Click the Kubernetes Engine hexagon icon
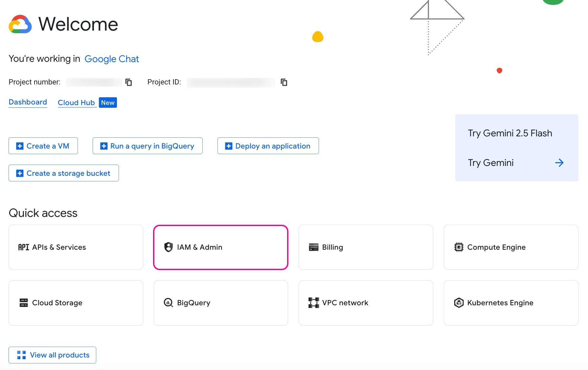Image resolution: width=588 pixels, height=370 pixels. [x=459, y=303]
